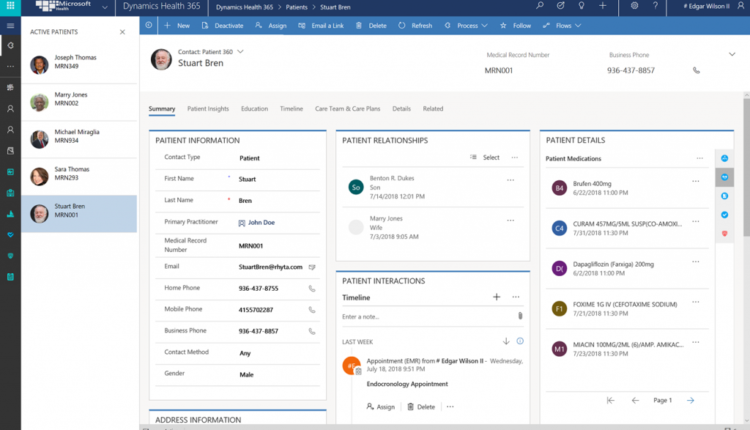Click the attachment paperclip icon in note field
The image size is (750, 430).
(519, 316)
